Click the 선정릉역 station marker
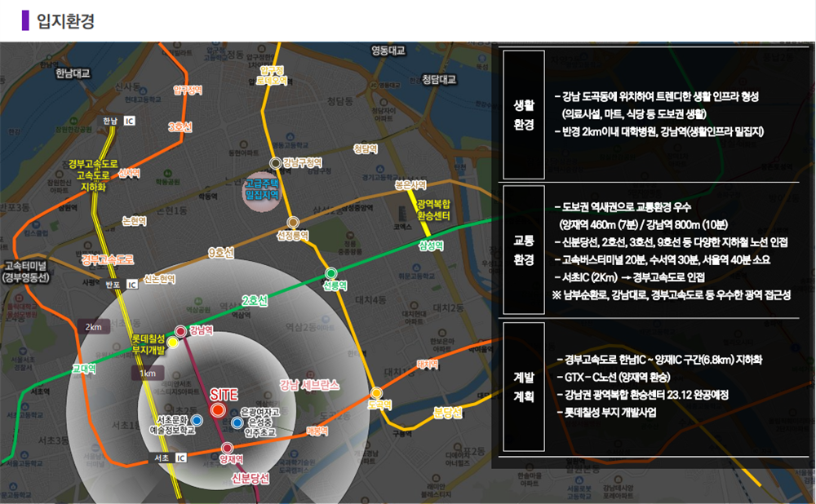The image size is (816, 504). (x=294, y=223)
